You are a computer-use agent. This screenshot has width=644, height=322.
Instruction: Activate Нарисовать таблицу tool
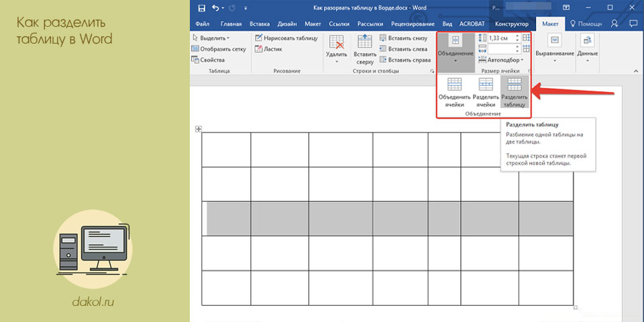286,38
